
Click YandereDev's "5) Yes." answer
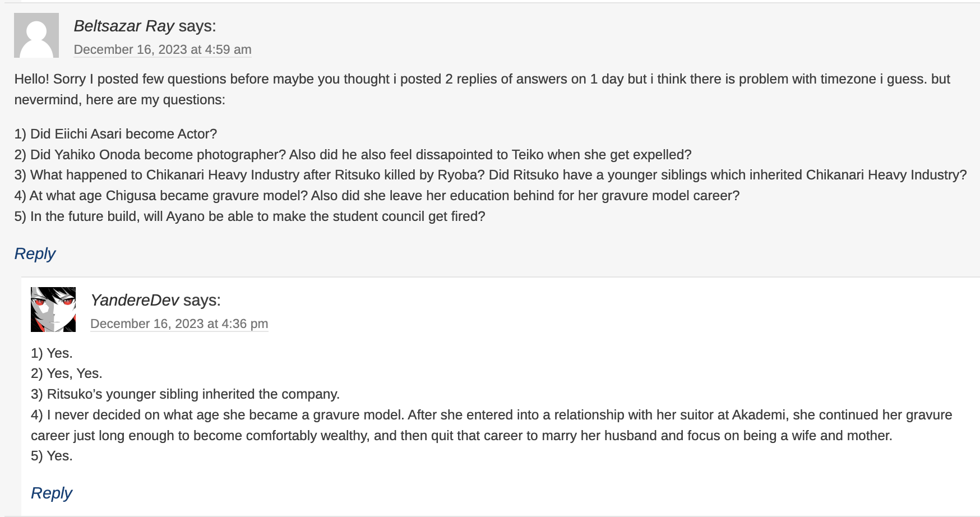tap(52, 456)
